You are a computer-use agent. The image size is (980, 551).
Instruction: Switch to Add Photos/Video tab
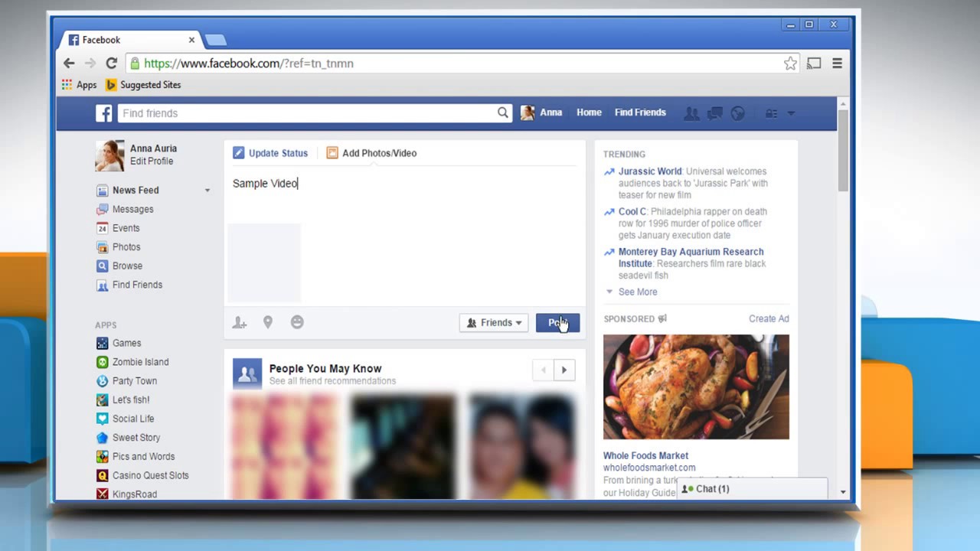coord(371,153)
